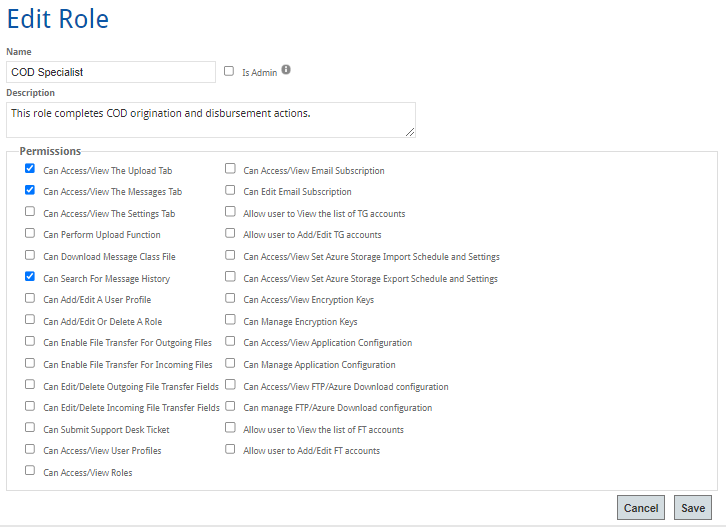
Task: Check Can Manage Application Configuration
Action: point(230,363)
